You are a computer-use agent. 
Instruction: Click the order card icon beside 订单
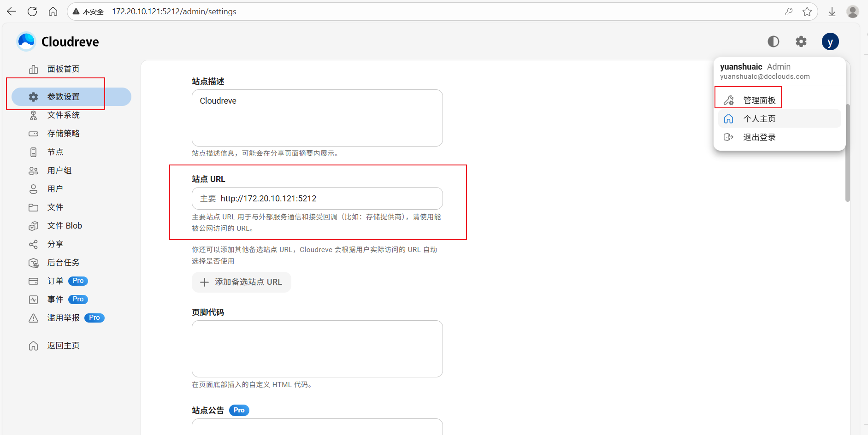pyautogui.click(x=34, y=281)
